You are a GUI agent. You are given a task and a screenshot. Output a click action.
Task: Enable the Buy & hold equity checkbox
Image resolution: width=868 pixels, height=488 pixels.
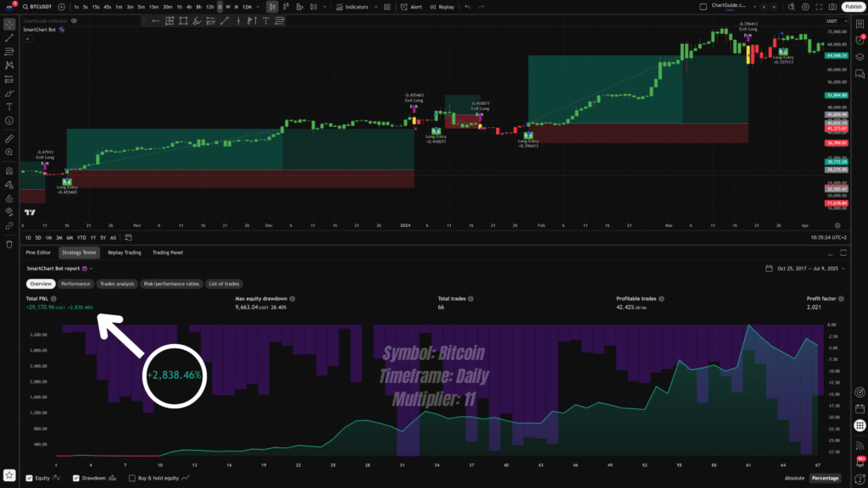click(131, 478)
